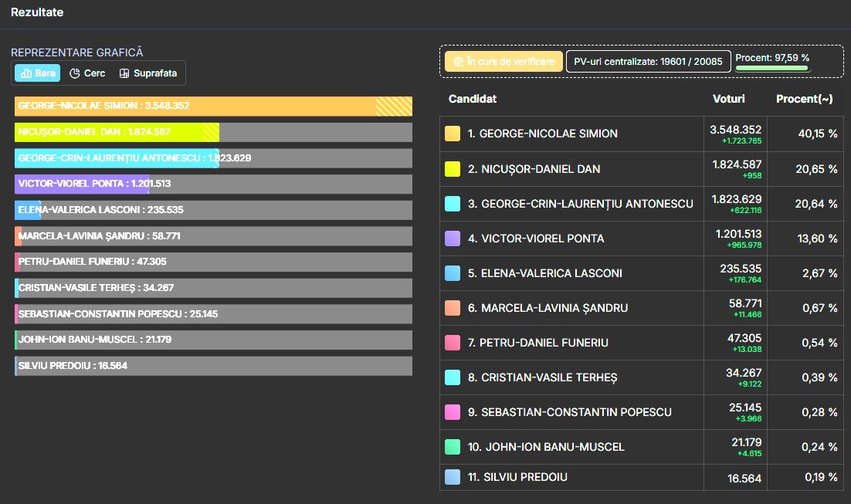Screen dimensions: 851x504
Task: Switch to the Suprafata area view
Action: (148, 73)
